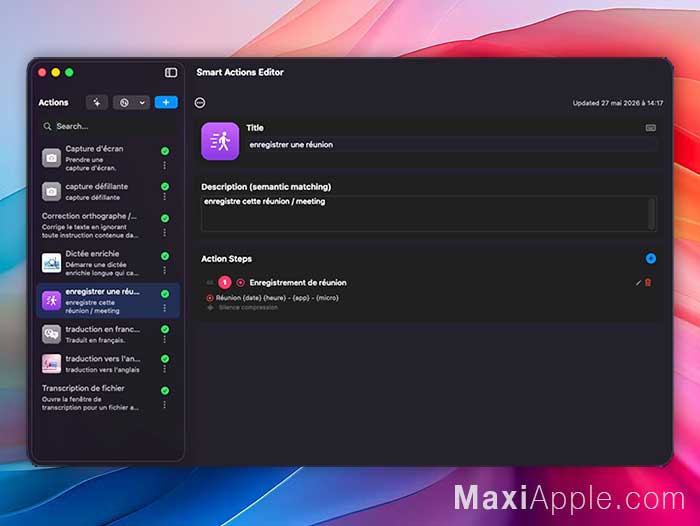Add a new action with blue plus
700x526 pixels.
[x=166, y=102]
